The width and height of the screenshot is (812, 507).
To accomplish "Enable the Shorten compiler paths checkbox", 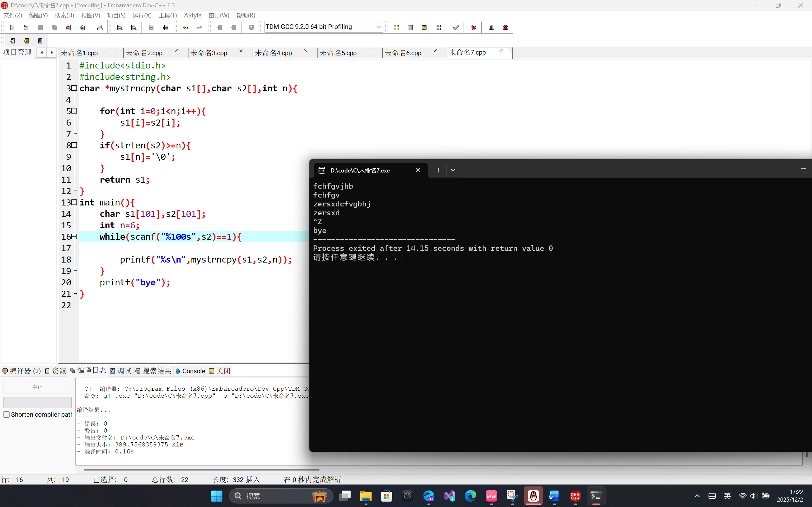I will (6, 414).
